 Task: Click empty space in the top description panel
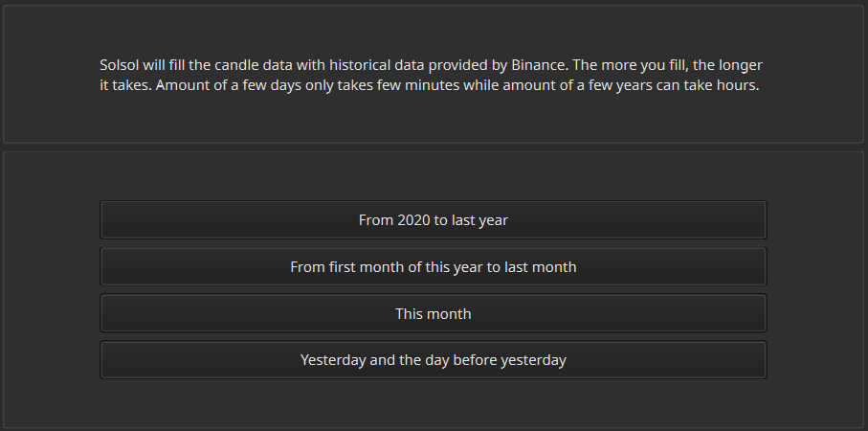(431, 120)
